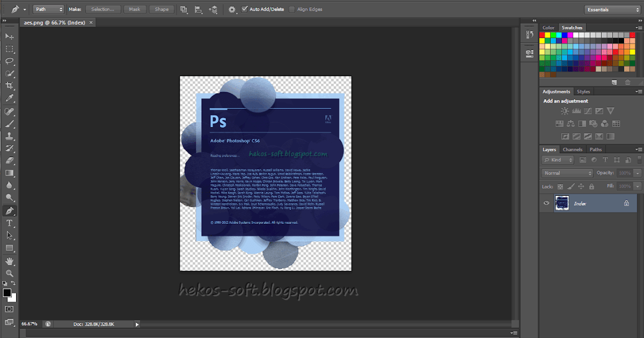Open the Path mode dropdown
644x338 pixels.
[48, 9]
